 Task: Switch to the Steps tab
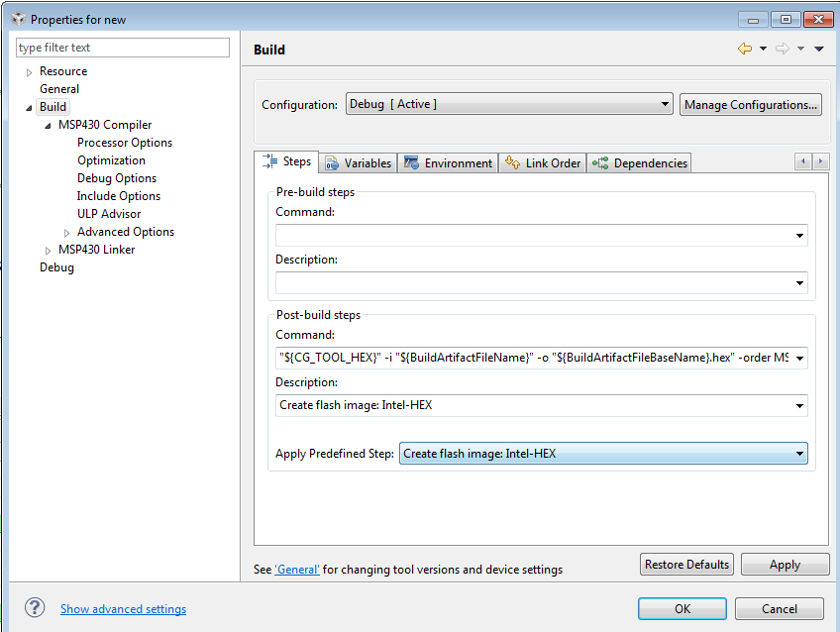287,161
